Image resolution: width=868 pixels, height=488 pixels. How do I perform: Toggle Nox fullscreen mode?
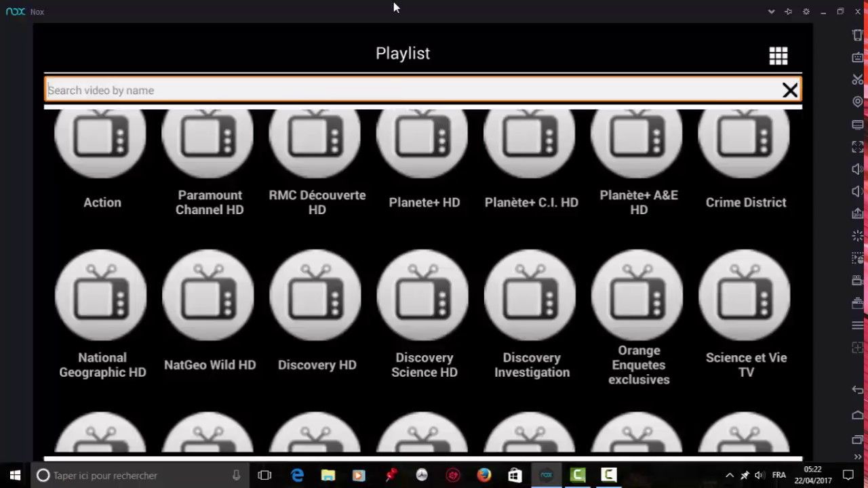pos(858,146)
